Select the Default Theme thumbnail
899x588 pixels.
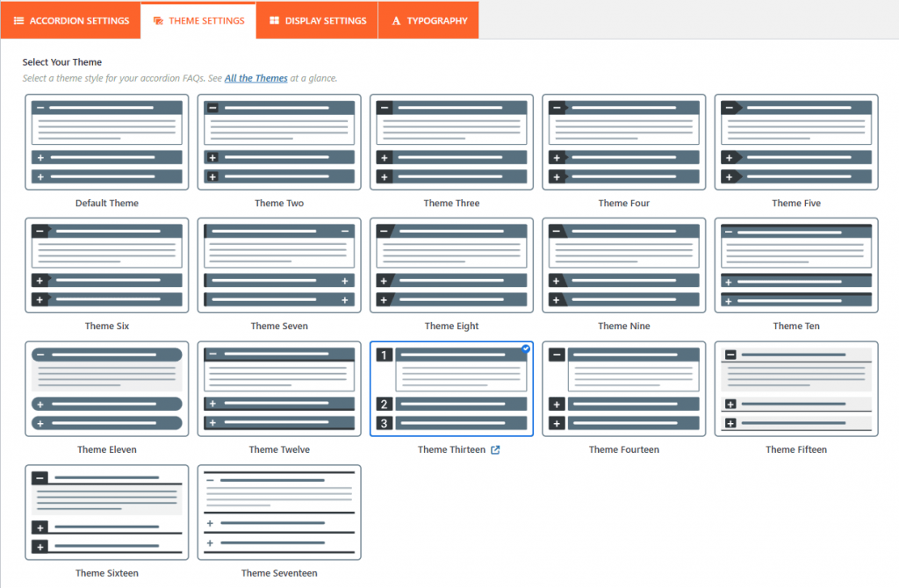[106, 142]
